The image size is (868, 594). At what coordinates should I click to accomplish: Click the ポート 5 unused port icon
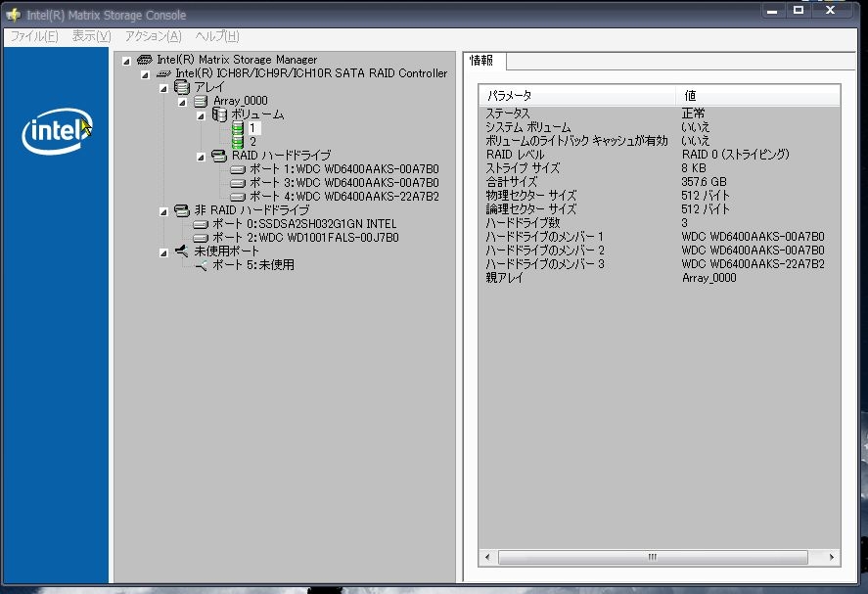click(x=201, y=266)
